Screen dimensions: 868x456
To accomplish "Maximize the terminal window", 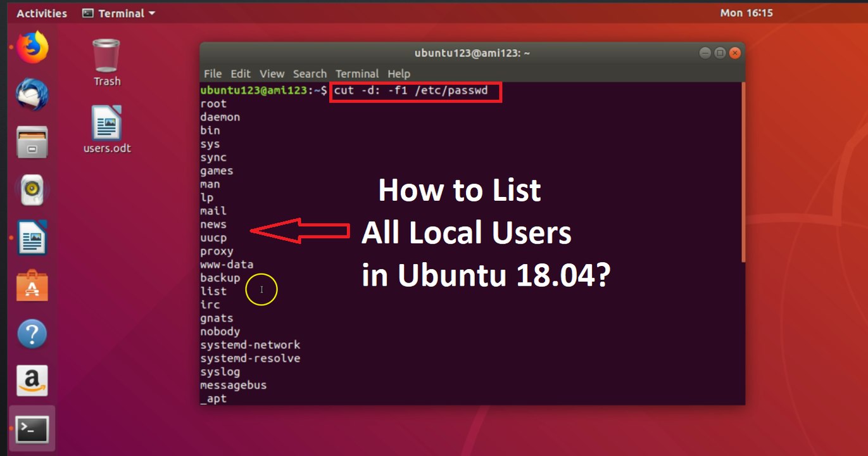I will [x=720, y=53].
